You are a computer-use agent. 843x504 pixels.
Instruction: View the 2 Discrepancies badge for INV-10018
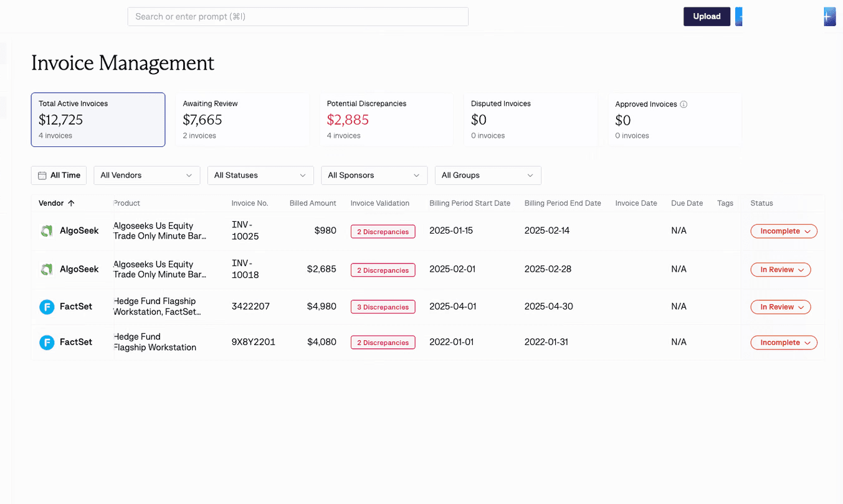(x=383, y=270)
